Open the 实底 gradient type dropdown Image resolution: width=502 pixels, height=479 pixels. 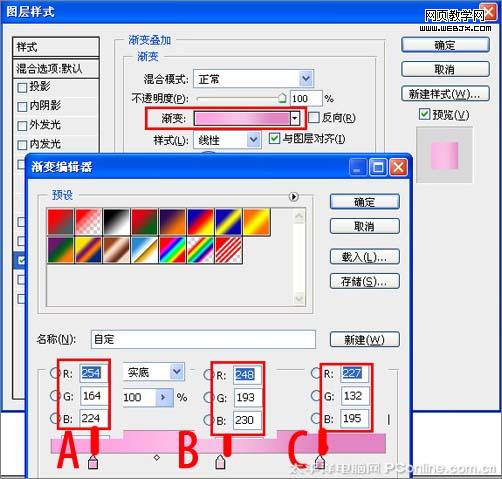[x=177, y=372]
